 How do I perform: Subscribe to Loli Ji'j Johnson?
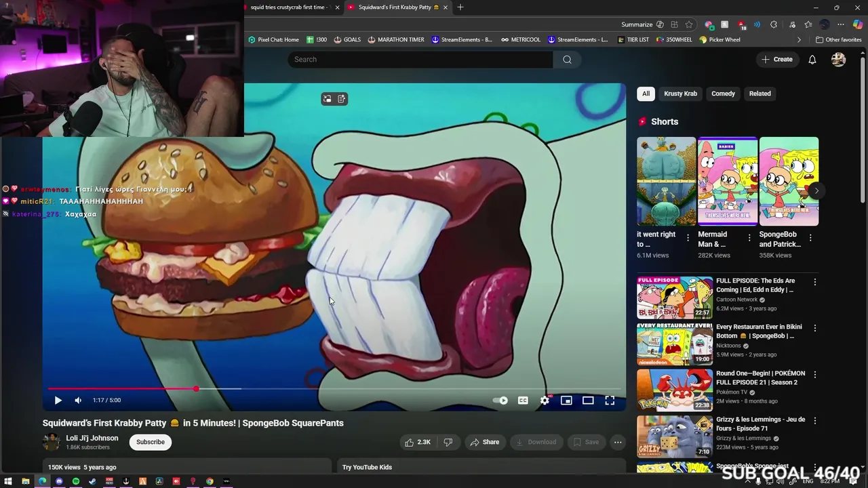(x=151, y=442)
